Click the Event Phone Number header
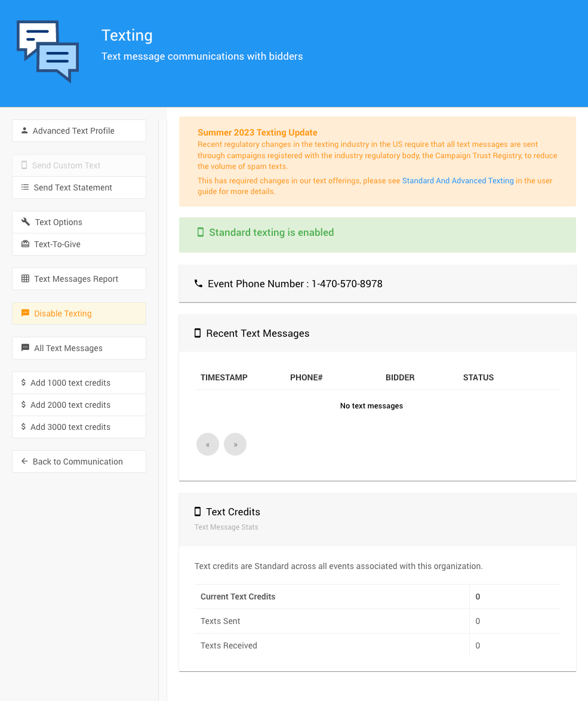Screen dimensions: 588x701 (x=295, y=284)
